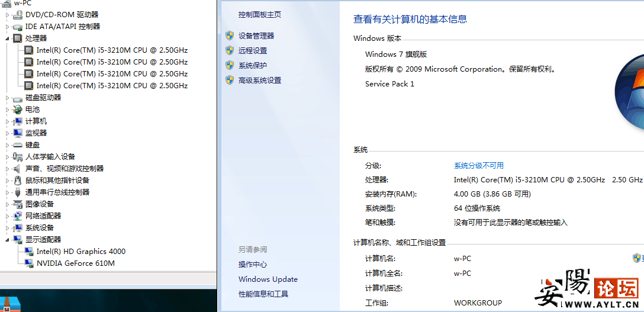Click the 4.00 GB (3.86 GB 可用) value
The width and height of the screenshot is (644, 312).
tap(492, 194)
